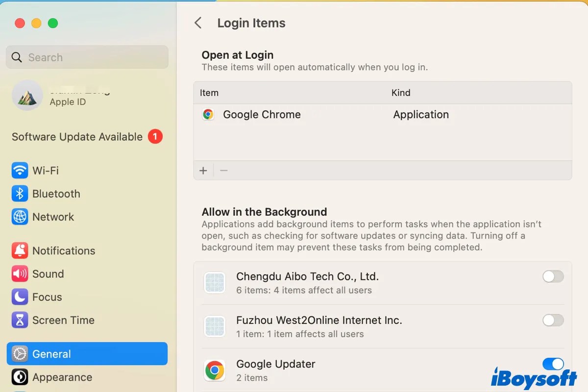Open Software Update Available notice

(x=77, y=137)
